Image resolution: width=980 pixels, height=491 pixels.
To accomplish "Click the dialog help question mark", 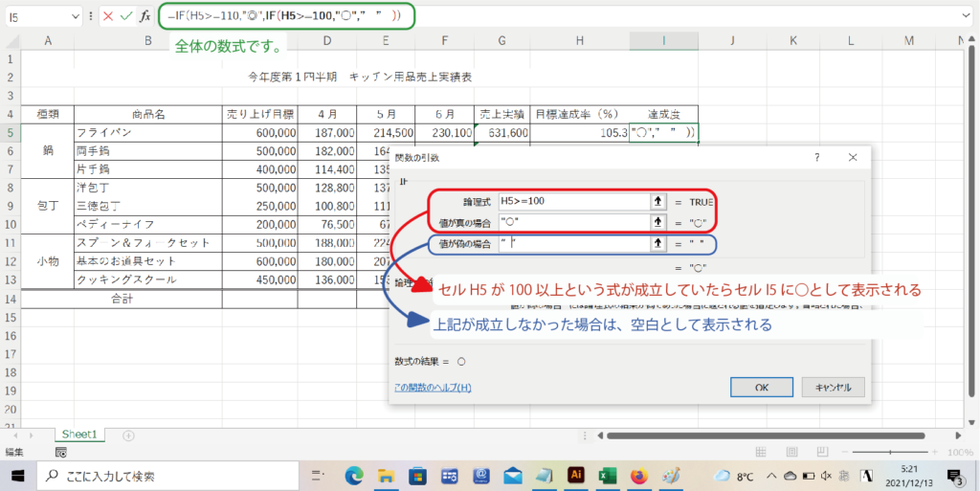I will pyautogui.click(x=816, y=157).
